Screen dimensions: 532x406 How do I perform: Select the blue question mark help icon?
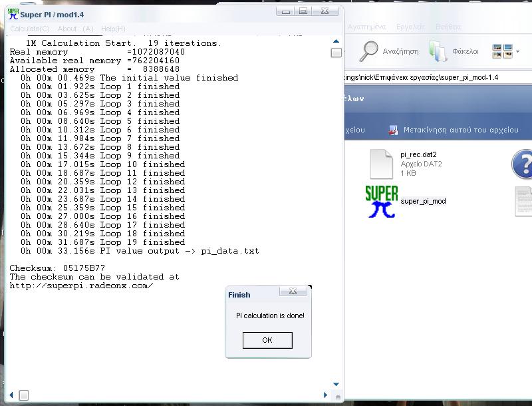point(523,164)
